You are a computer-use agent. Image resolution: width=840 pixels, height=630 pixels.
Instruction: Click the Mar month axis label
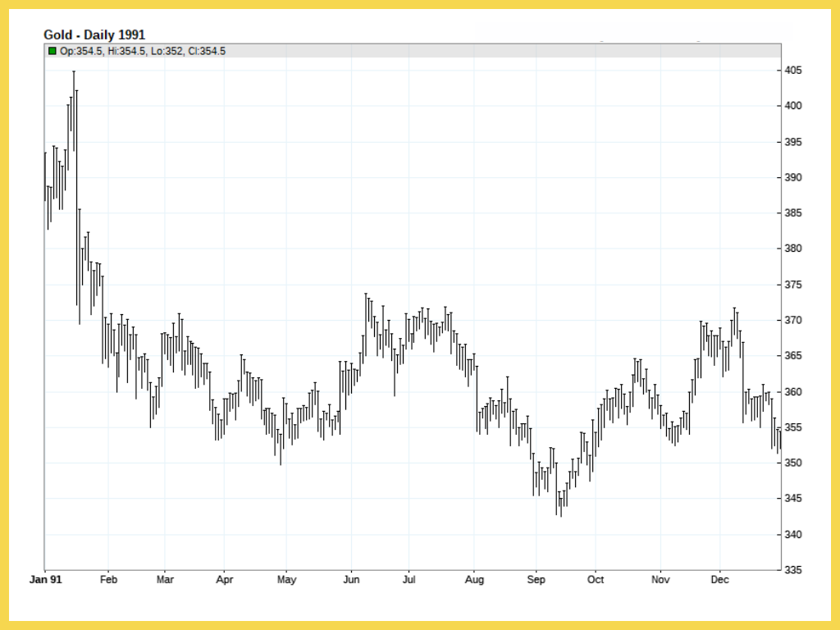tap(165, 580)
